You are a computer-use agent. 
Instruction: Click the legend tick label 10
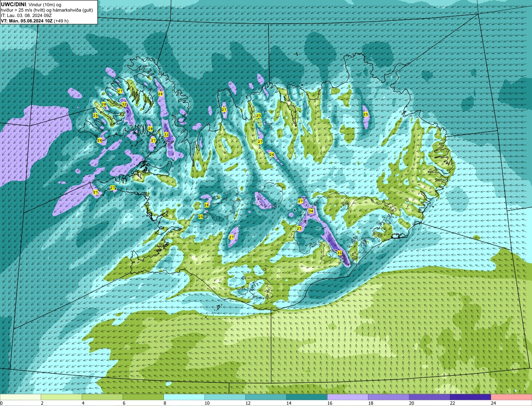[x=207, y=403]
